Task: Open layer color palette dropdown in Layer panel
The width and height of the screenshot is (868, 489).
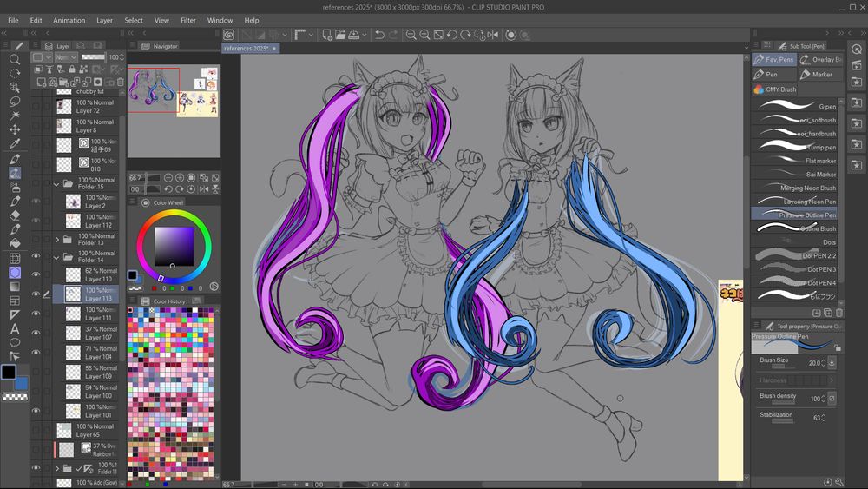Action: coord(42,57)
